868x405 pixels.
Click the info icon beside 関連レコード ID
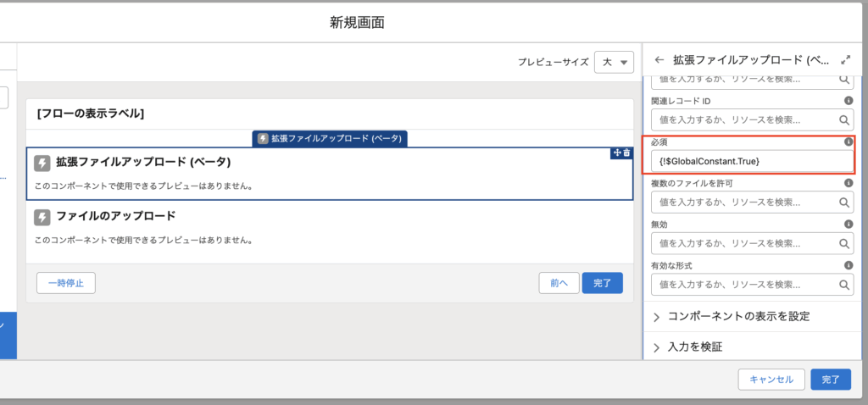(849, 102)
